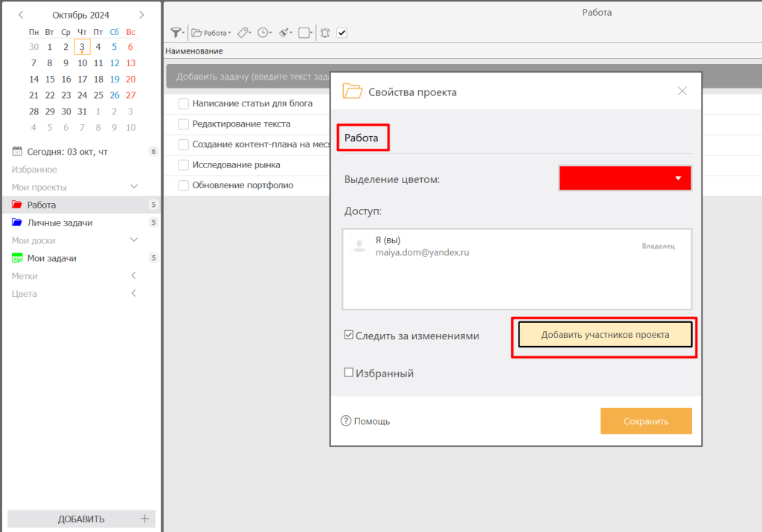The image size is (762, 532).
Task: Click the bell reminder icon in toolbar
Action: 325,33
